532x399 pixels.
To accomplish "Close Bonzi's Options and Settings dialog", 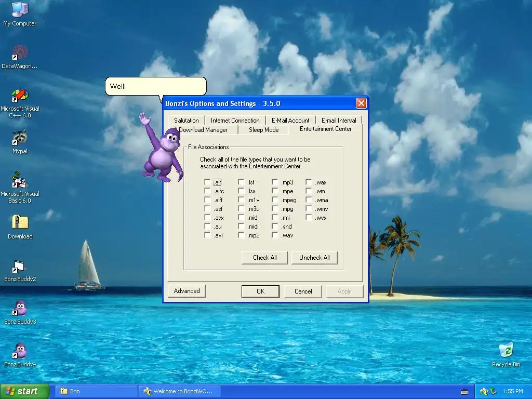I will tap(361, 103).
